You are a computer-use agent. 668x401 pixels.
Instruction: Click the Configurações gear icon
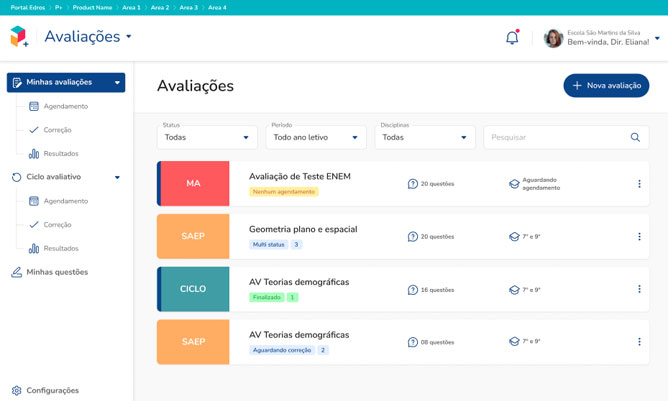click(16, 390)
